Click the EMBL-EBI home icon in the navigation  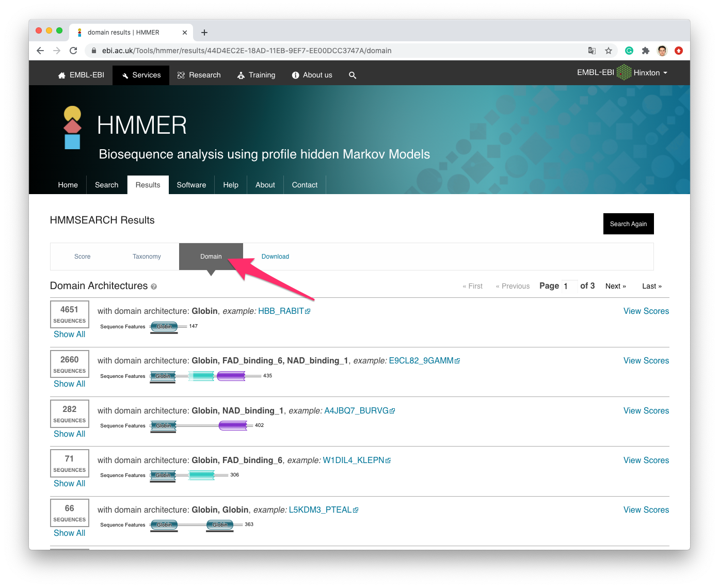pyautogui.click(x=61, y=75)
